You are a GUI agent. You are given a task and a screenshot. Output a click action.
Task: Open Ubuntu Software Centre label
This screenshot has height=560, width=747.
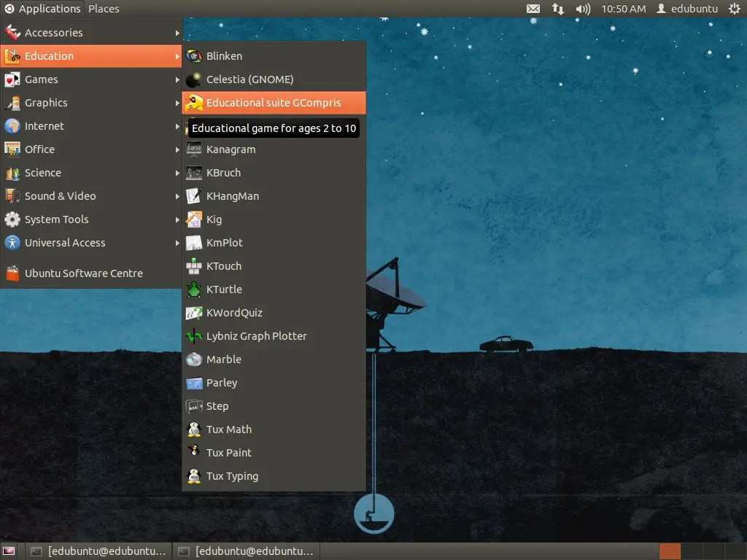84,273
